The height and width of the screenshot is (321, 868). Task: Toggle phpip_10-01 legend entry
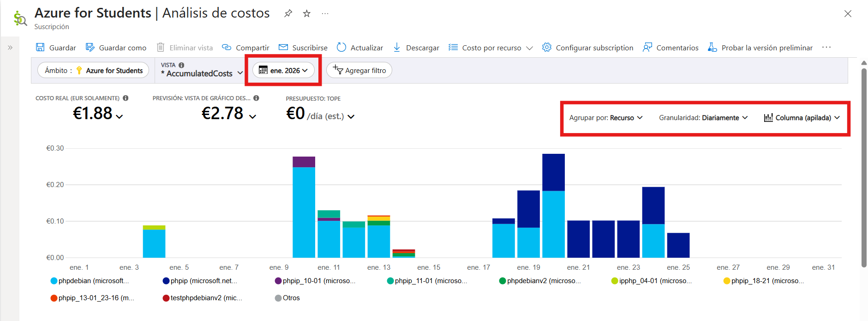315,281
